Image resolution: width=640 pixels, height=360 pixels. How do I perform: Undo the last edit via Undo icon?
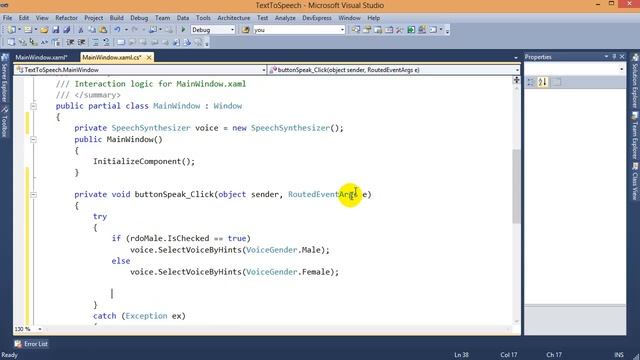pyautogui.click(x=118, y=30)
